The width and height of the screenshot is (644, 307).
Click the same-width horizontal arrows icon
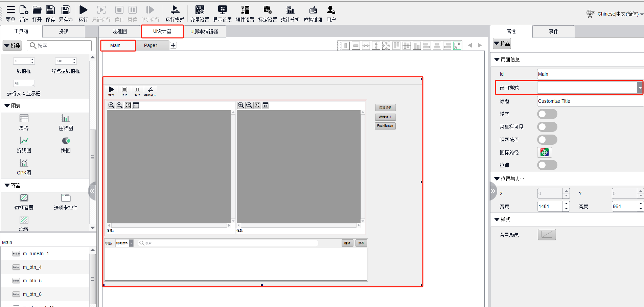(366, 46)
